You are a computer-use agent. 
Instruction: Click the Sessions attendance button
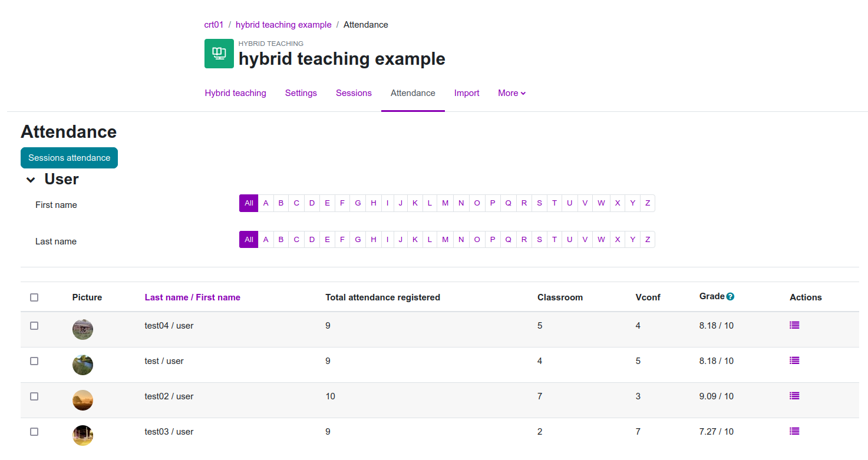(70, 158)
